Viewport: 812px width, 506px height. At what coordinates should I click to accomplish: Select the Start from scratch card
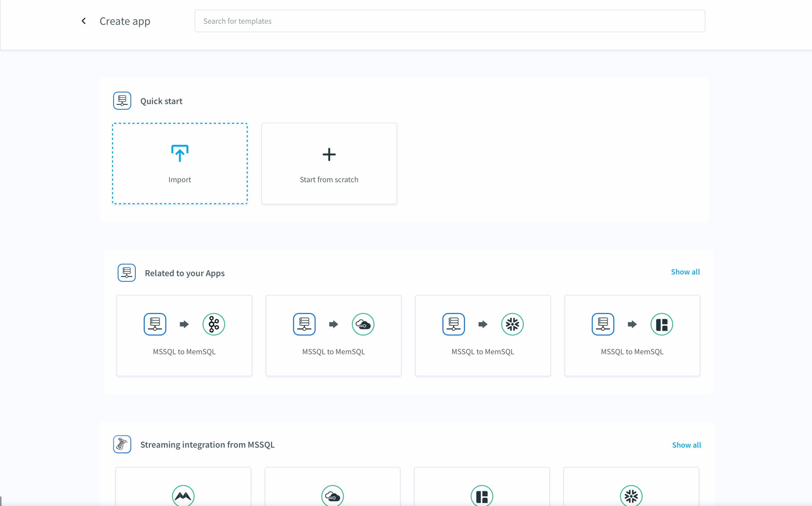329,163
